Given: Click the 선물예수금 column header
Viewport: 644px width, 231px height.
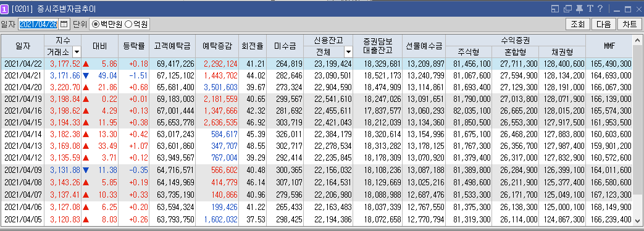Looking at the screenshot, I should (x=424, y=46).
